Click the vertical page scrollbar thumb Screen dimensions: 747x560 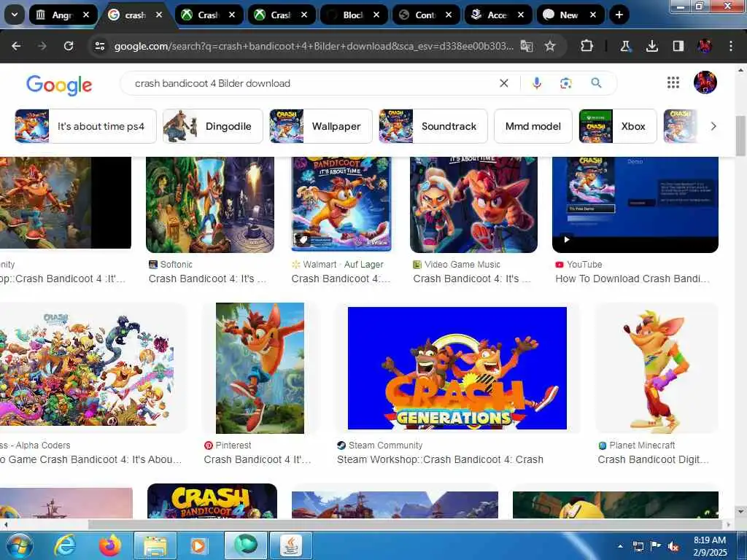(741, 136)
